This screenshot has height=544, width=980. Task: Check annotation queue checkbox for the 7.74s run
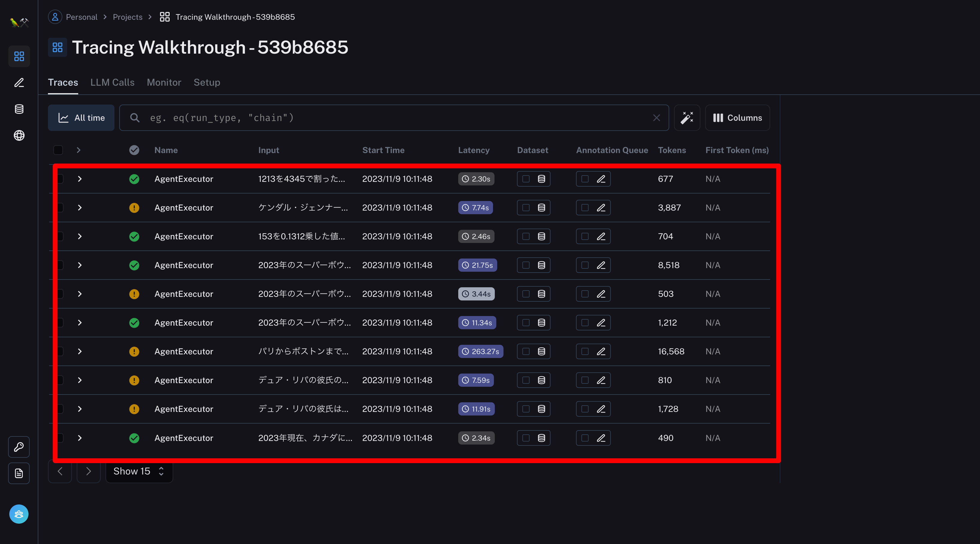coord(585,208)
